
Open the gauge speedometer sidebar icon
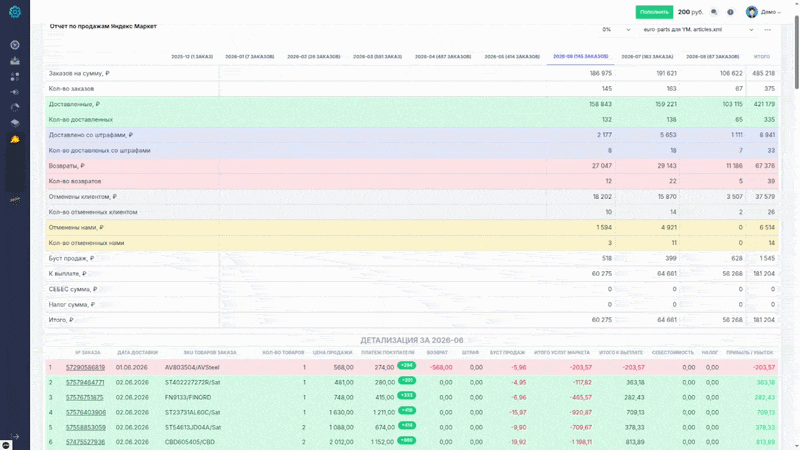pyautogui.click(x=15, y=108)
